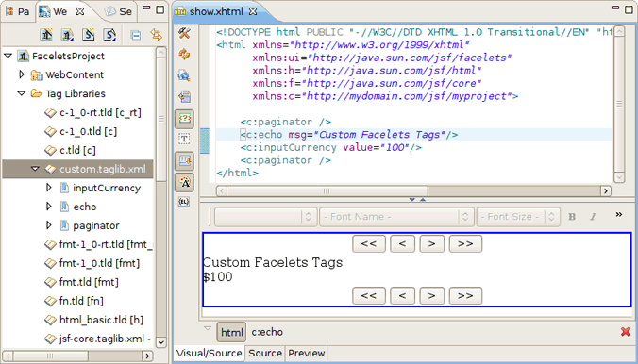Close the selection bar red X
Viewport: 638px width, 364px height.
pyautogui.click(x=626, y=332)
